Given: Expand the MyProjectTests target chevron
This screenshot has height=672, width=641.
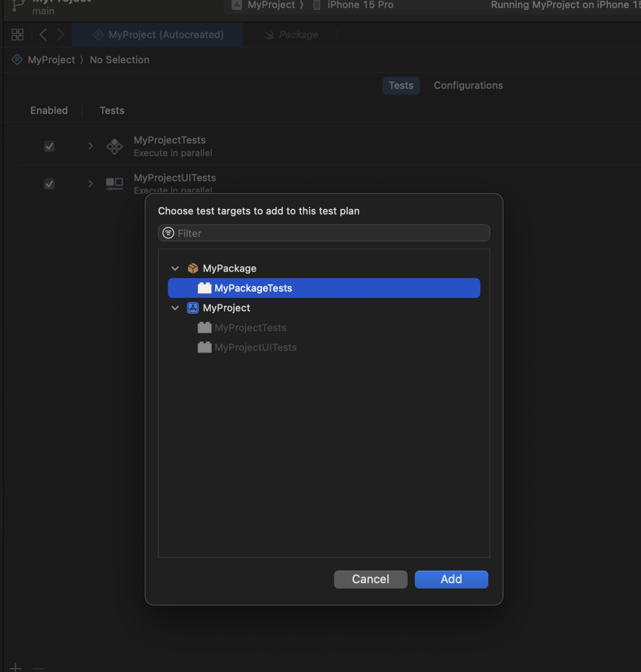Looking at the screenshot, I should 90,146.
